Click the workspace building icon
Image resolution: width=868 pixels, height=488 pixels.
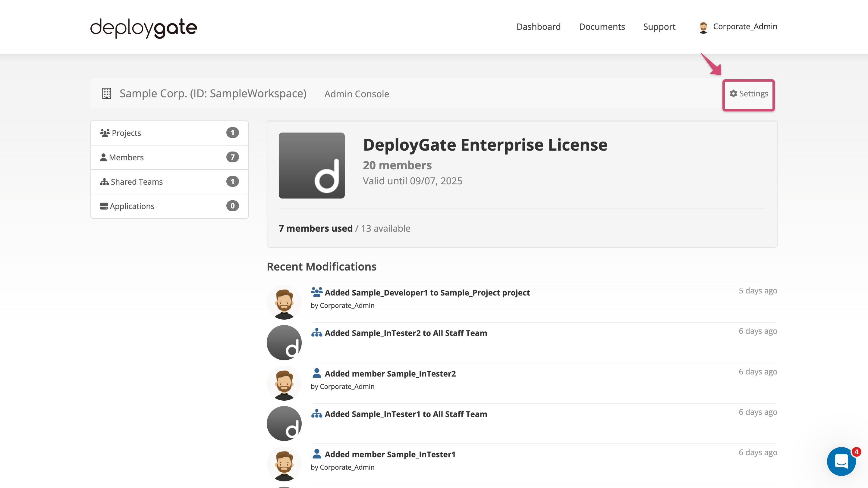click(x=106, y=93)
